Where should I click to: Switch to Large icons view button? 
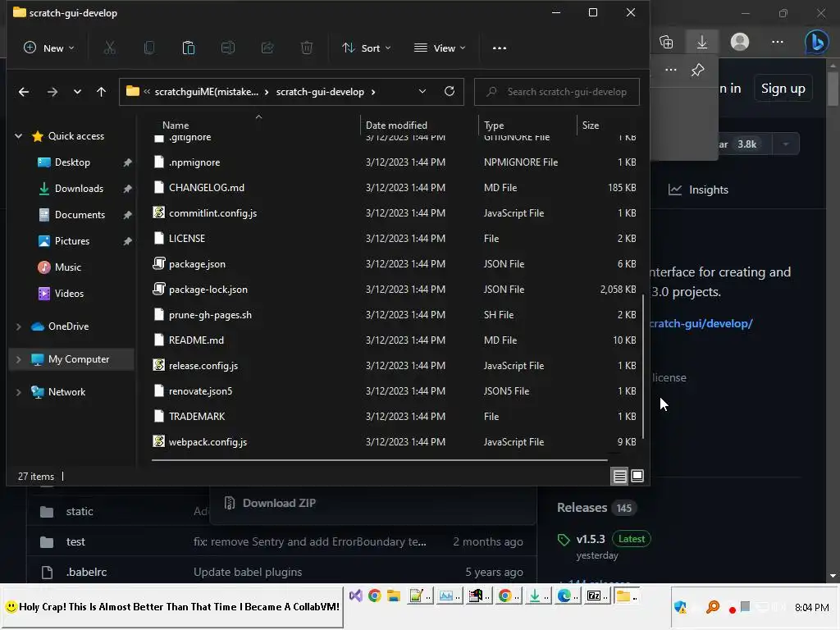(x=637, y=477)
